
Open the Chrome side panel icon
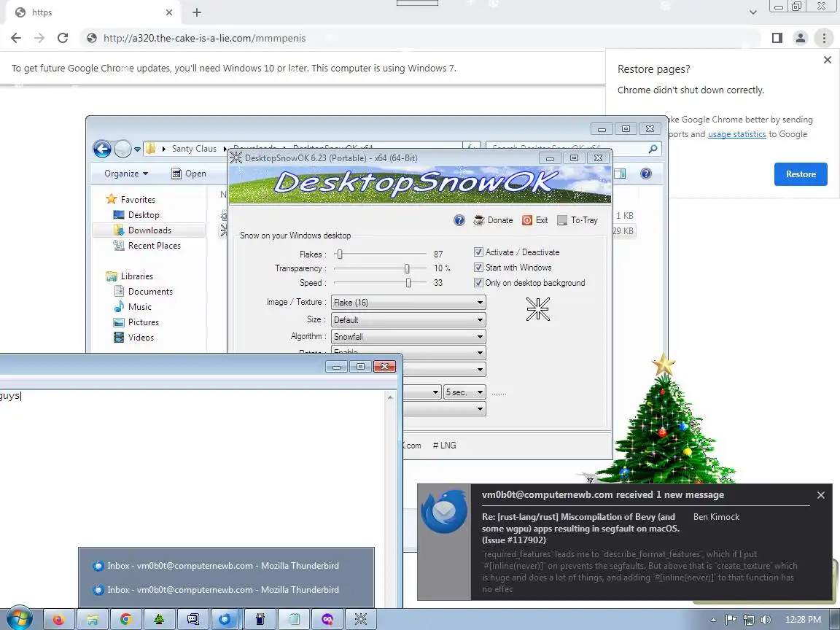tap(777, 38)
